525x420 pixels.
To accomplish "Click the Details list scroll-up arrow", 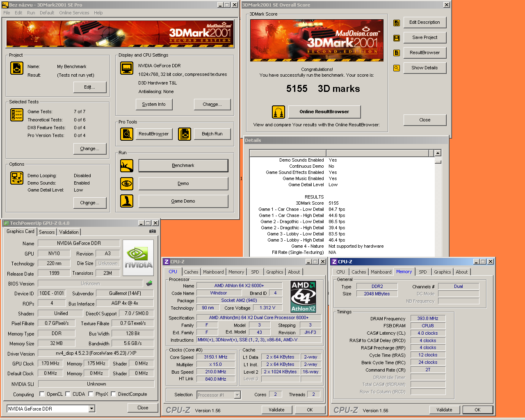I will coord(438,153).
